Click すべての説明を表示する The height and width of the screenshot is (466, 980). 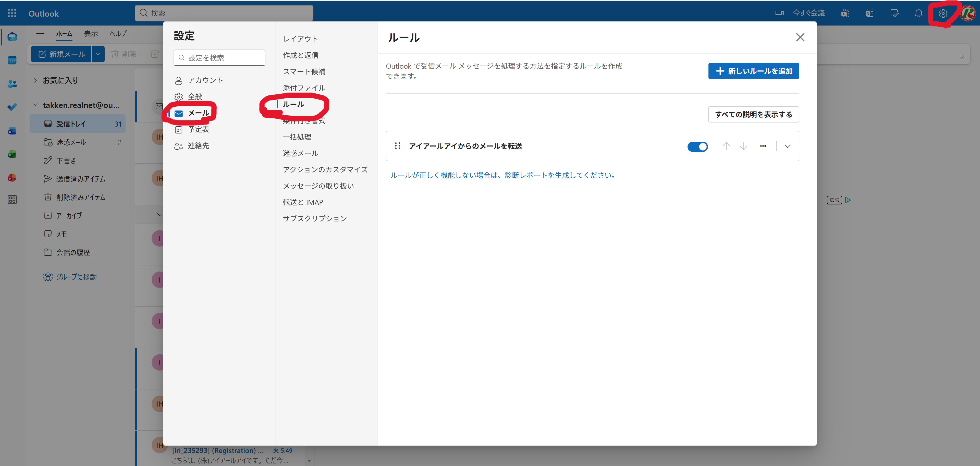[x=753, y=114]
